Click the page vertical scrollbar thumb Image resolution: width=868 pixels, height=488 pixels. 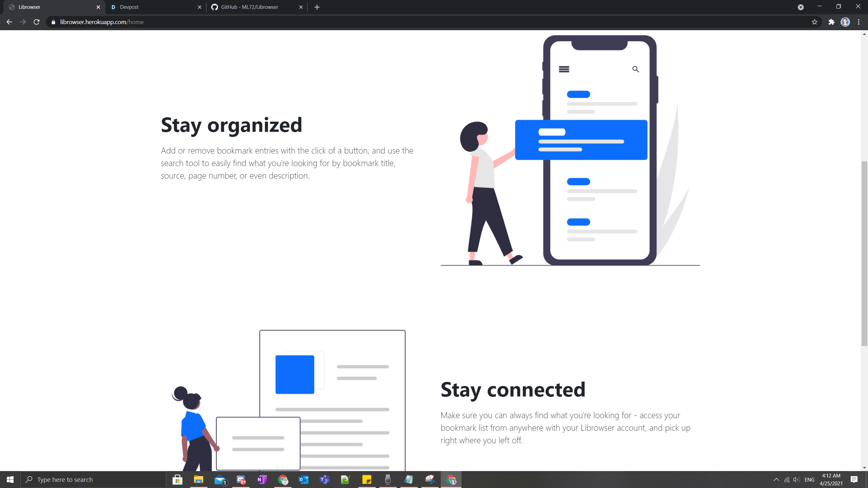[x=864, y=253]
